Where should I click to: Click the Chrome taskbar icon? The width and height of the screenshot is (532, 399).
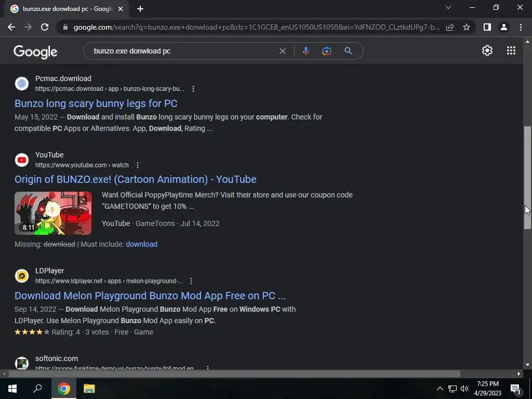[x=63, y=389]
